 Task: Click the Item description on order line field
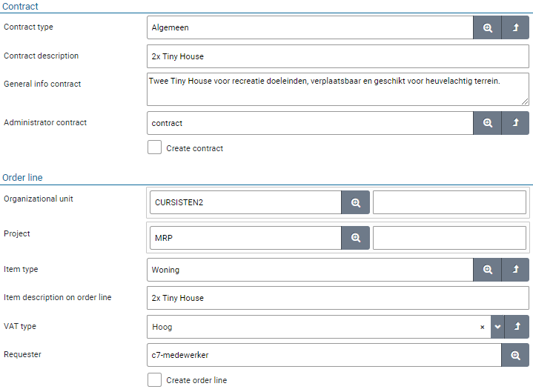[337, 298]
